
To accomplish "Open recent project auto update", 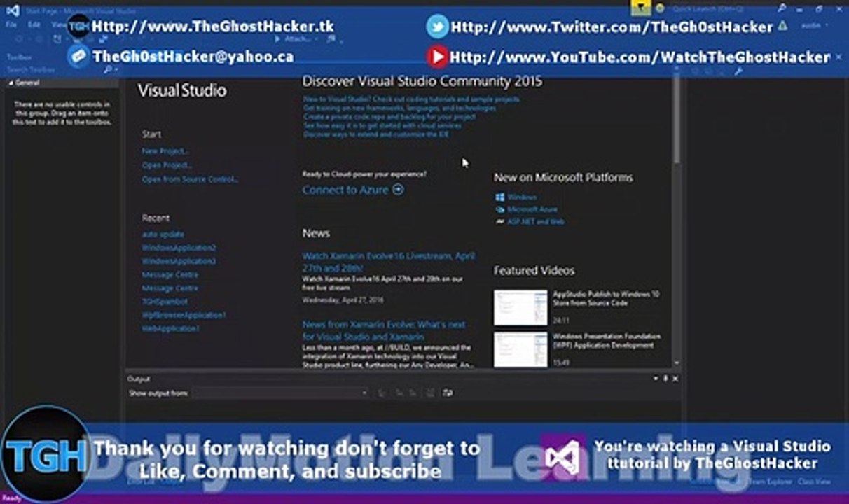I will [x=163, y=234].
